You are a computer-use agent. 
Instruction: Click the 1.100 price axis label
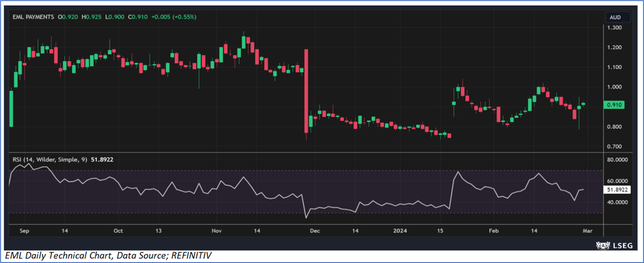614,67
